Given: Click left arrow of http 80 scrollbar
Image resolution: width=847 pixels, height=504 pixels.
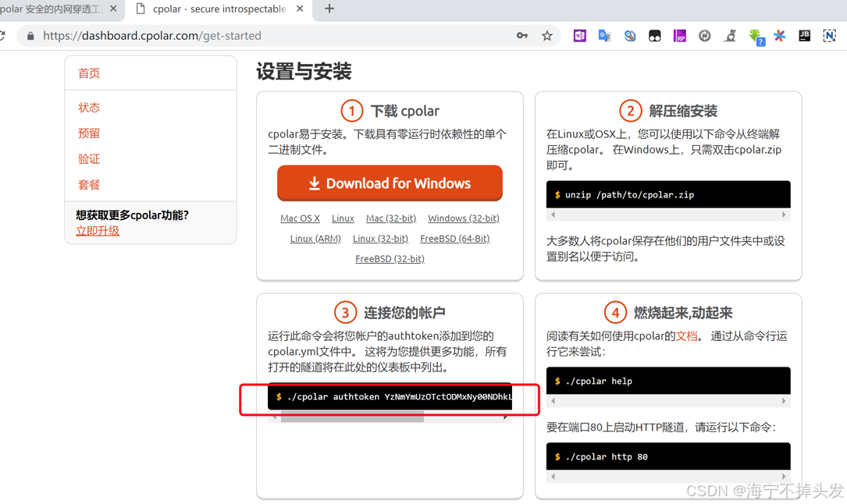Looking at the screenshot, I should pos(553,477).
